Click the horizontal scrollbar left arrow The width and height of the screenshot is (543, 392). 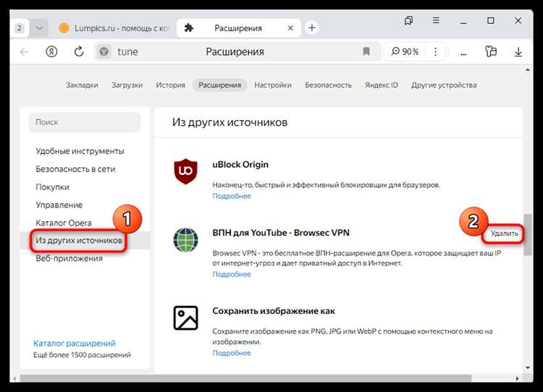point(14,378)
